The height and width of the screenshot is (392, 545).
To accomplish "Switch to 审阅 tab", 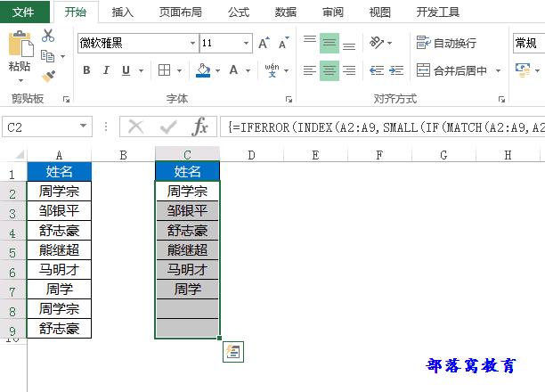I will 333,12.
